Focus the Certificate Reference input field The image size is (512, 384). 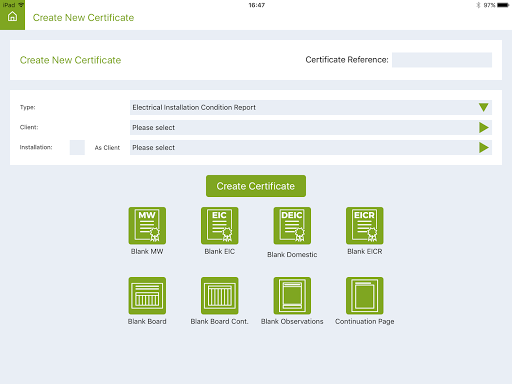pyautogui.click(x=442, y=60)
